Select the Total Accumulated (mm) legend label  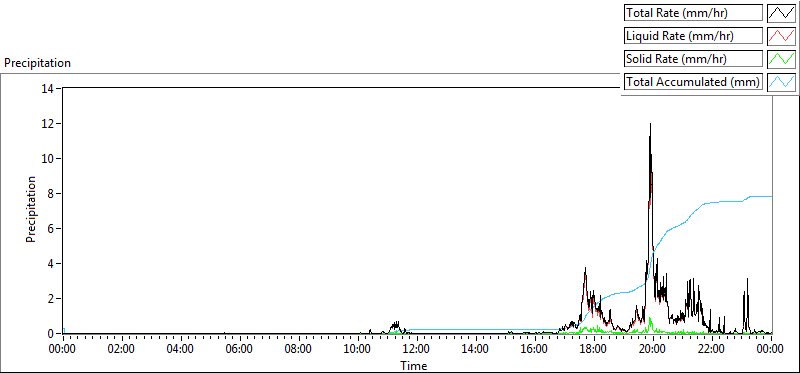[x=694, y=82]
